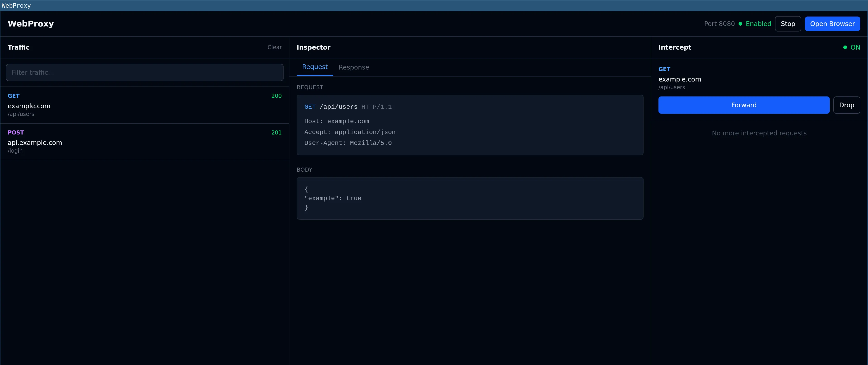Forward the intercepted GET request
Image resolution: width=868 pixels, height=365 pixels.
tap(744, 105)
